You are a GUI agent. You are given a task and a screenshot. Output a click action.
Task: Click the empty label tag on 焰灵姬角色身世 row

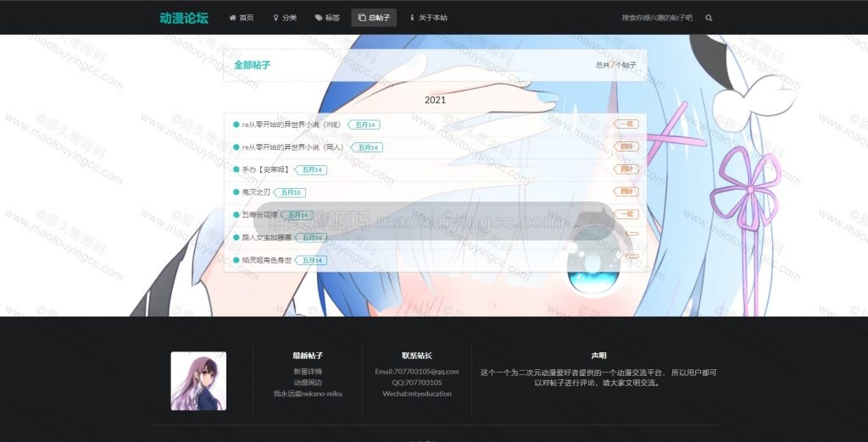point(632,257)
